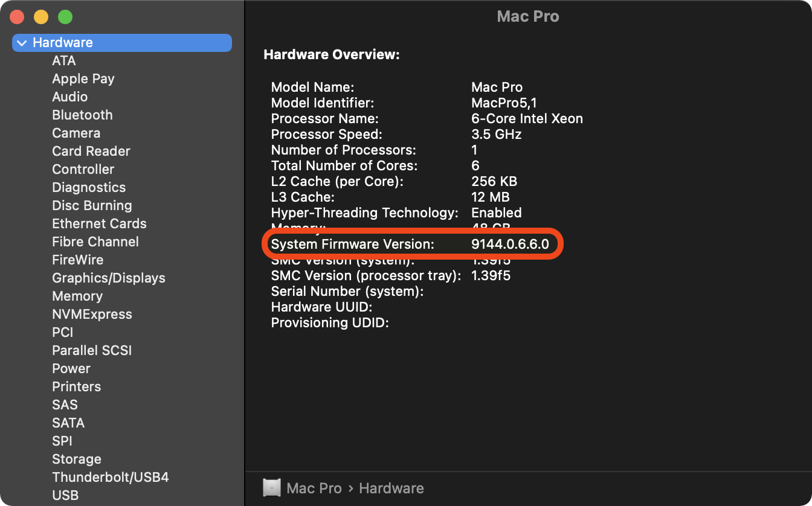Image resolution: width=812 pixels, height=506 pixels.
Task: Click the green zoom window button
Action: [x=65, y=17]
